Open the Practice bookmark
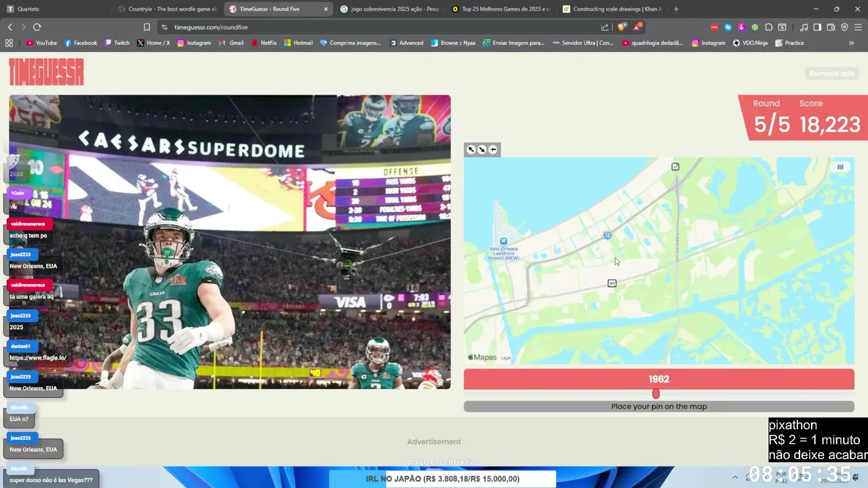 pyautogui.click(x=789, y=43)
